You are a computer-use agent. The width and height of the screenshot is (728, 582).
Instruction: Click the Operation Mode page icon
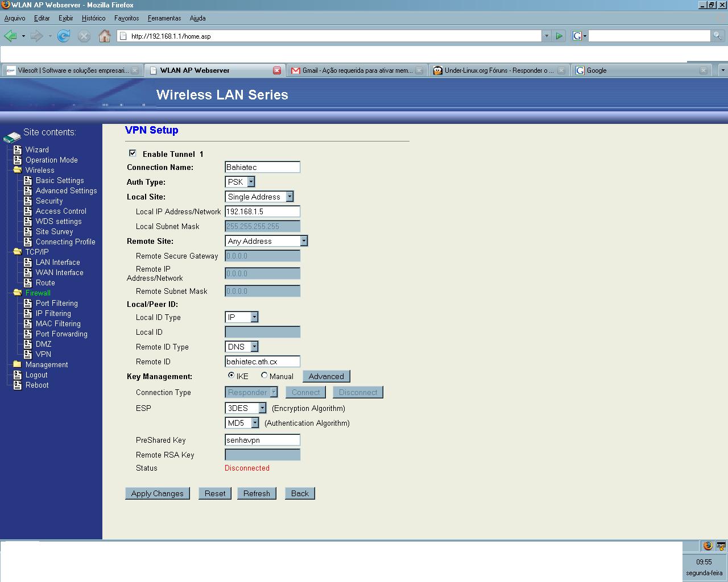18,160
